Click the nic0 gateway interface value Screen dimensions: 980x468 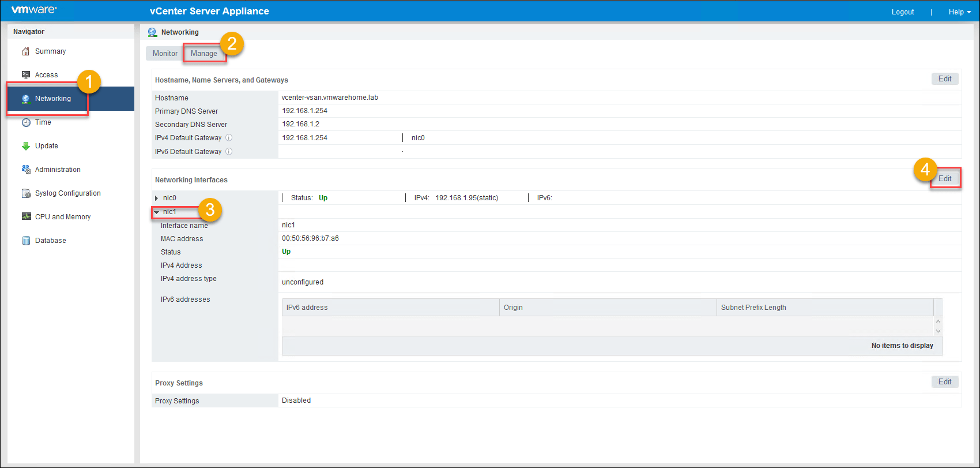(418, 138)
